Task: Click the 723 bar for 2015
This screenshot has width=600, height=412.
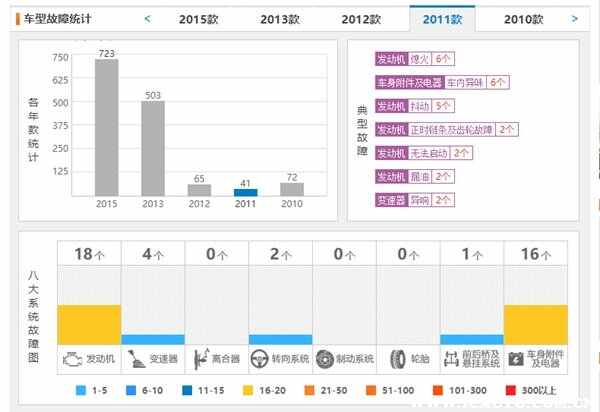Action: tap(107, 128)
